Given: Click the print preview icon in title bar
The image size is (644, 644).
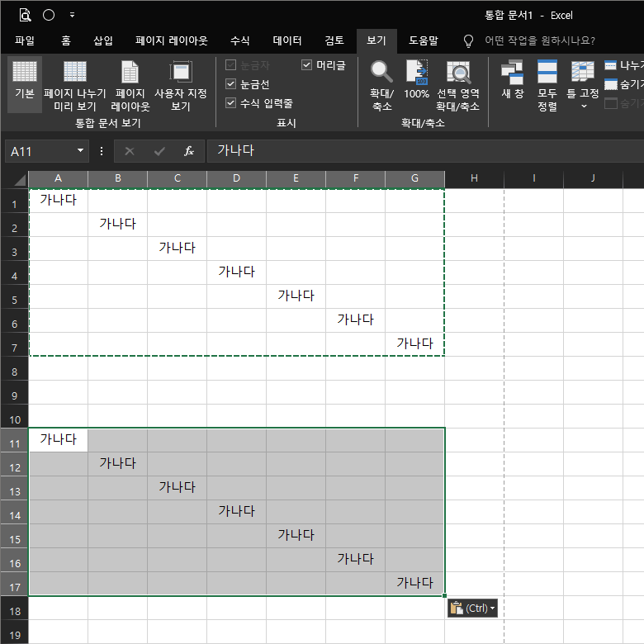Looking at the screenshot, I should pyautogui.click(x=25, y=15).
